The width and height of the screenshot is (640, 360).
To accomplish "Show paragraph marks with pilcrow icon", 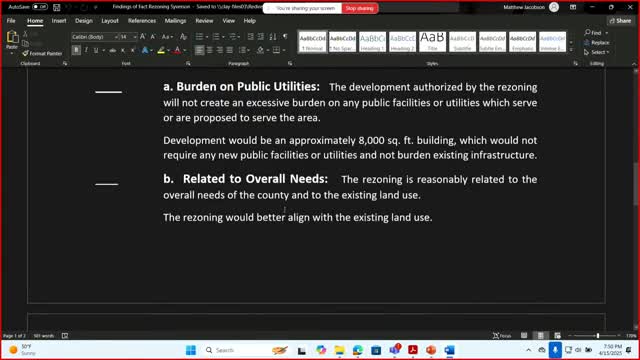I will pos(285,37).
